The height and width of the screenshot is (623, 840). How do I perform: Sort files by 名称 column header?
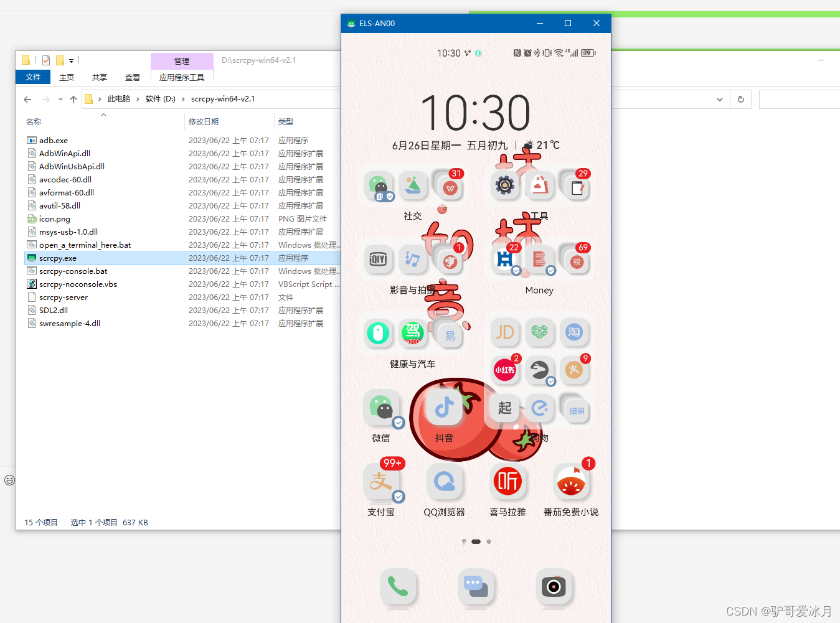pos(34,122)
